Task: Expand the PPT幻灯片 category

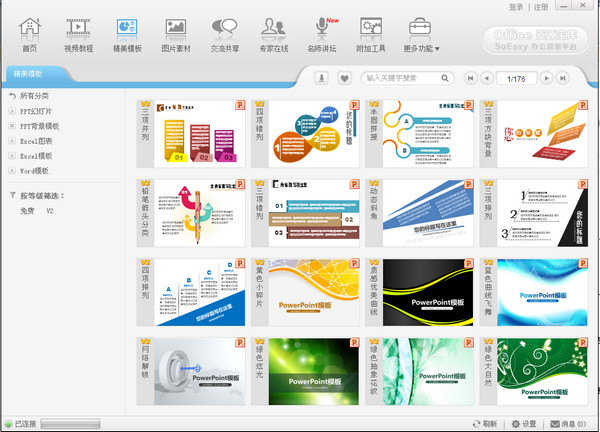Action: coord(39,111)
